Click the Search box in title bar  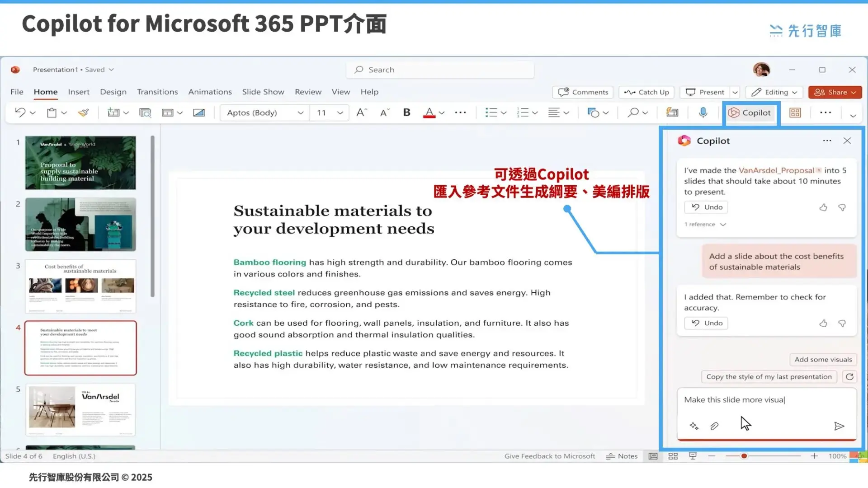pos(440,70)
